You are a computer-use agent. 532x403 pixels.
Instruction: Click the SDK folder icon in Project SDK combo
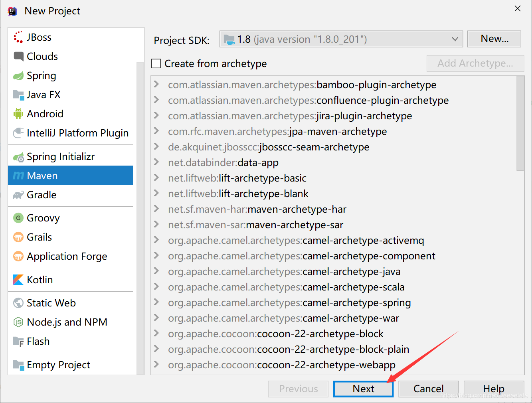pyautogui.click(x=229, y=40)
